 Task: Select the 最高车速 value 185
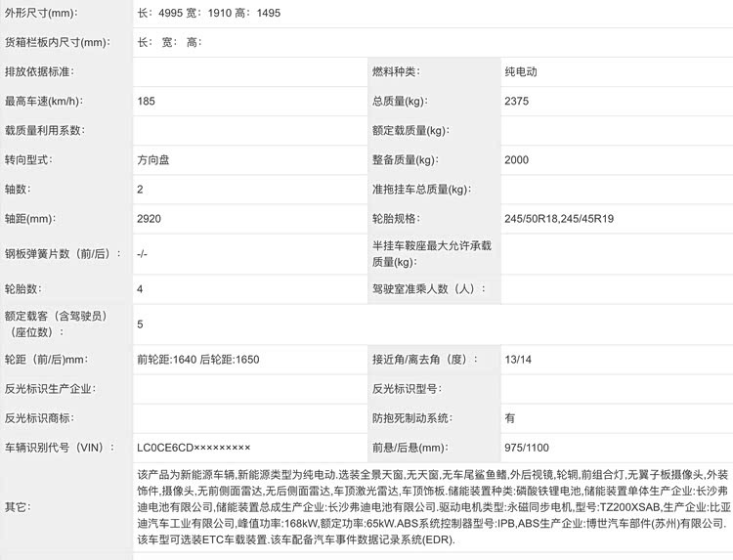coord(147,101)
